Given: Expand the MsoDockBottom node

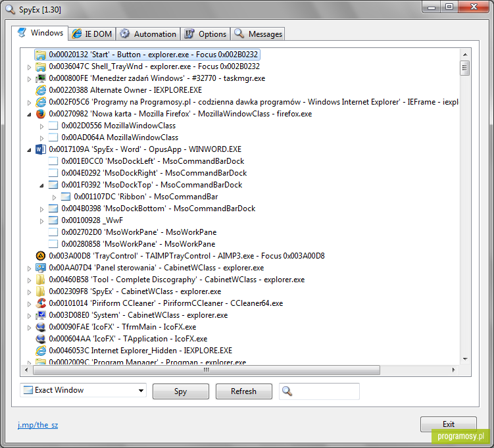Looking at the screenshot, I should pyautogui.click(x=41, y=209).
